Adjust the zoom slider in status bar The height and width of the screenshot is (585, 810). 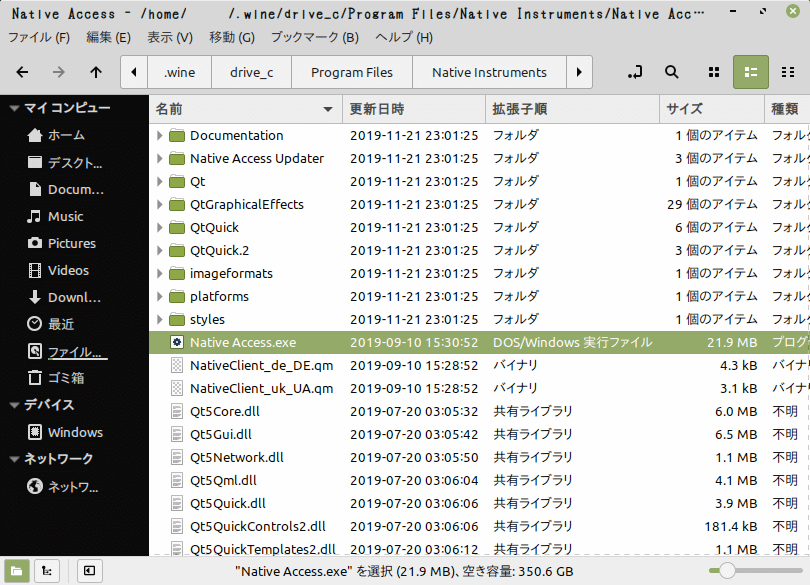click(x=727, y=570)
